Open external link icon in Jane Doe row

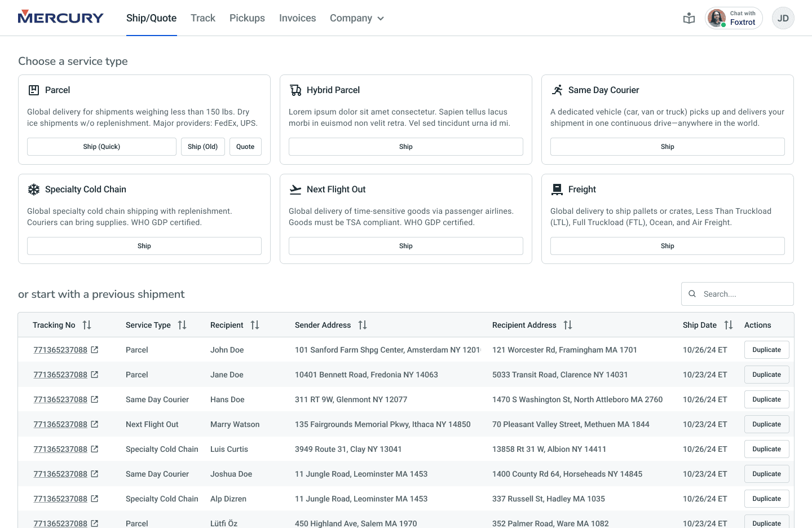[95, 375]
